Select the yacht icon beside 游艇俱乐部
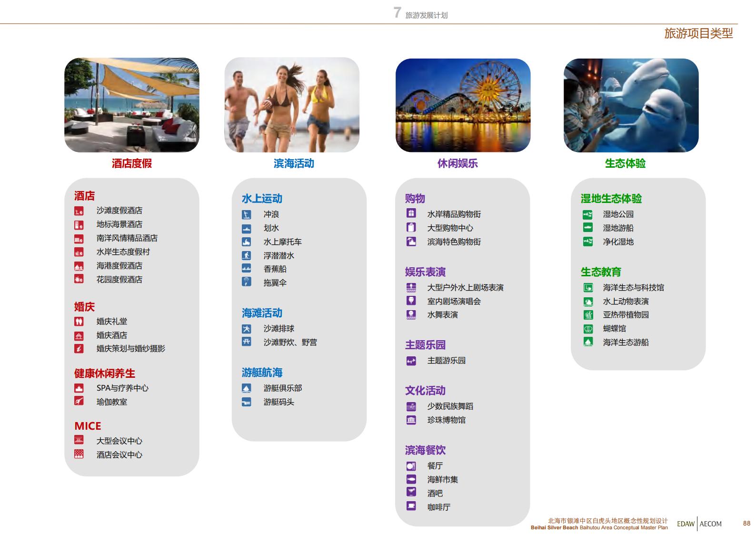756x535 pixels. [x=246, y=388]
